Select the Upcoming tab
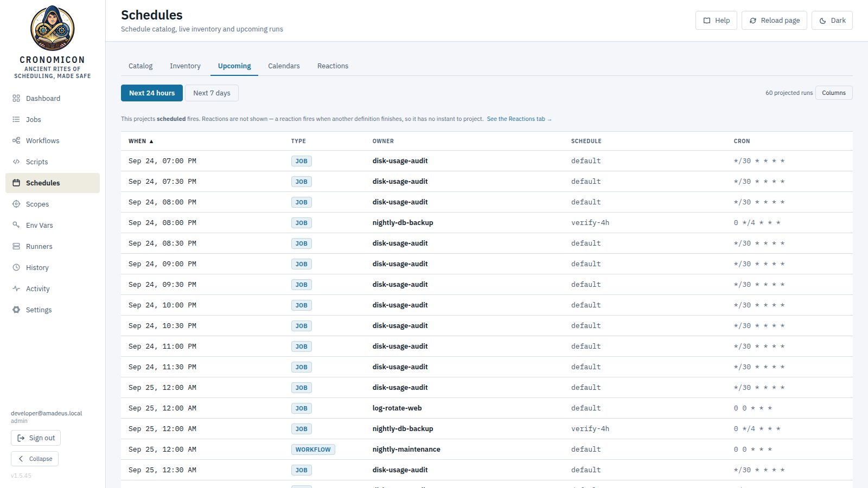Image resolution: width=868 pixels, height=488 pixels. point(234,66)
